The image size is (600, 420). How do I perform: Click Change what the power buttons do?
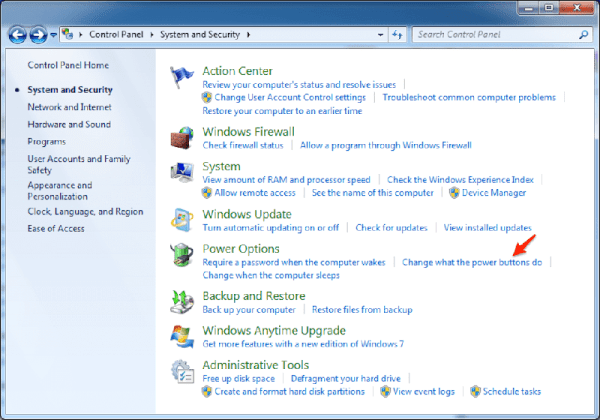coord(471,262)
